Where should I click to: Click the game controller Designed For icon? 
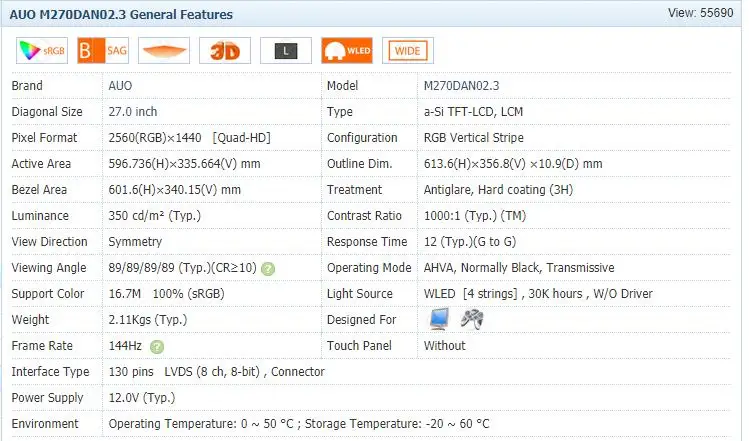(x=472, y=319)
